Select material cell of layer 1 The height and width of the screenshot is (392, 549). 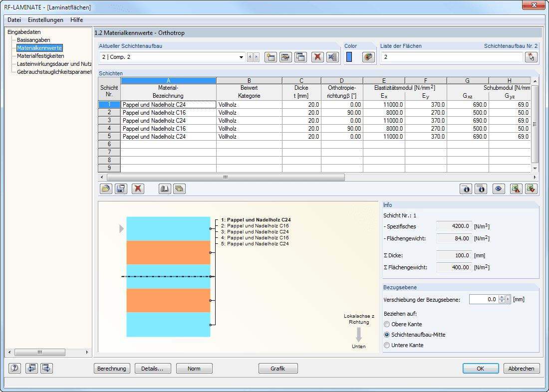tap(168, 105)
